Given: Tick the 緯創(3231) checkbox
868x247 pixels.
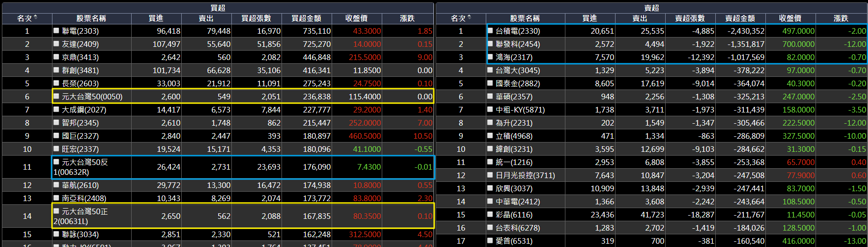Looking at the screenshot, I should coord(490,149).
